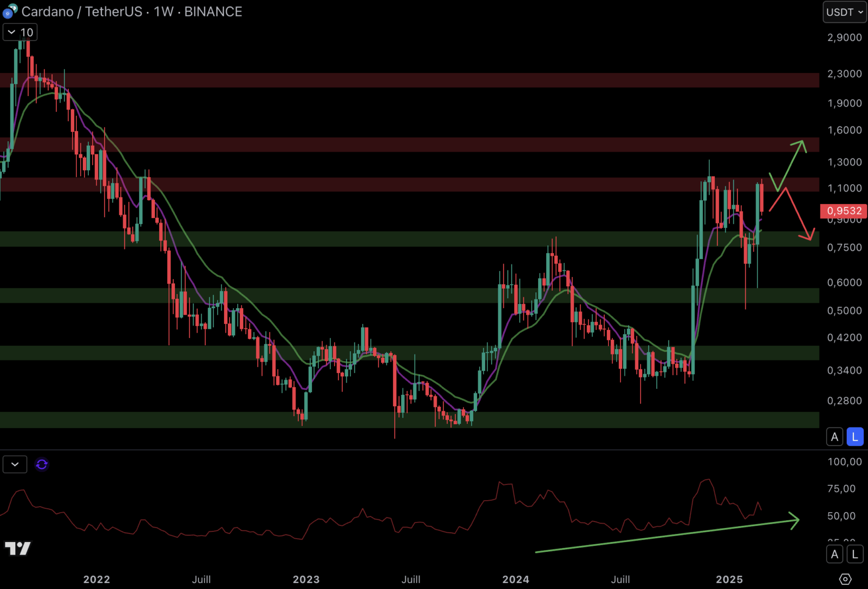868x589 pixels.
Task: Toggle log scale L in indicator pane
Action: [854, 555]
